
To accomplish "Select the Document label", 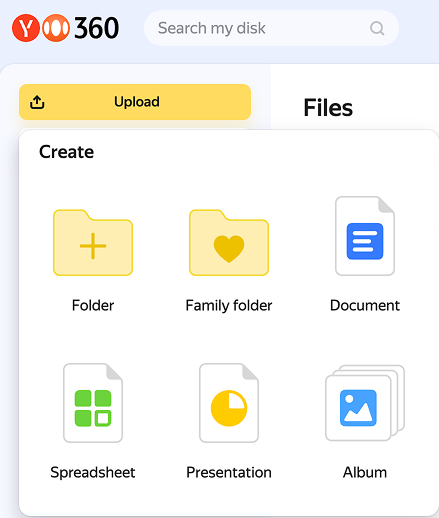I will (x=365, y=305).
